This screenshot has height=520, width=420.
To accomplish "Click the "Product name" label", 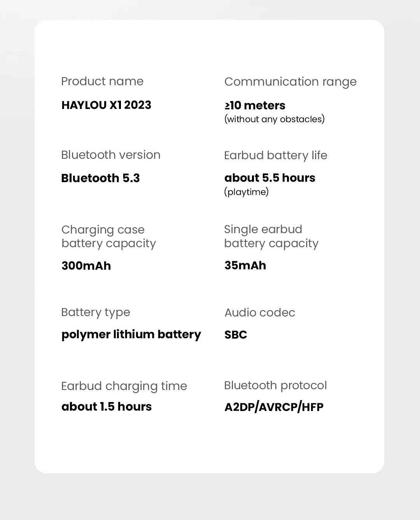I will coord(102,81).
